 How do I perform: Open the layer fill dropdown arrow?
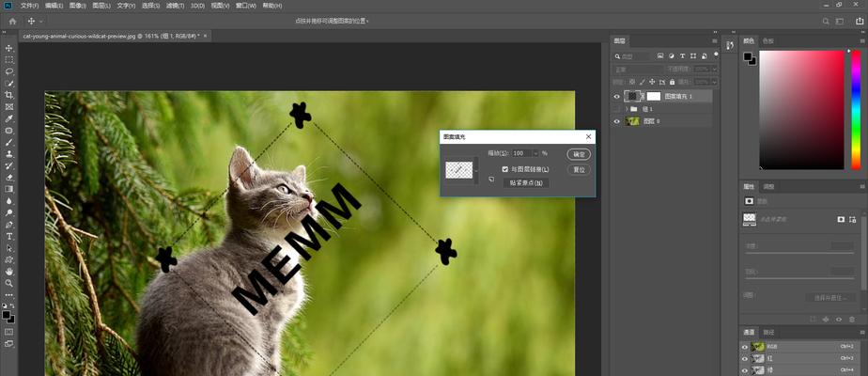coord(714,82)
